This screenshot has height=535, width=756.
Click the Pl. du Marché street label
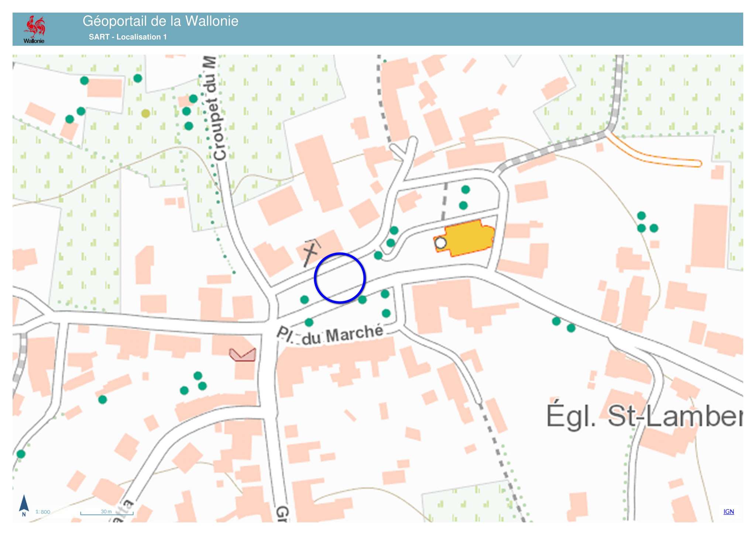coord(330,335)
